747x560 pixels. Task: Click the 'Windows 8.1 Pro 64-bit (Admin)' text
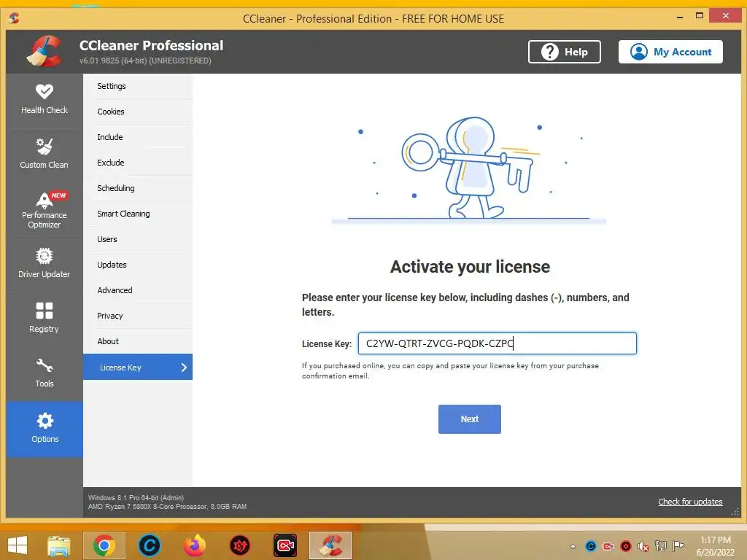[136, 497]
